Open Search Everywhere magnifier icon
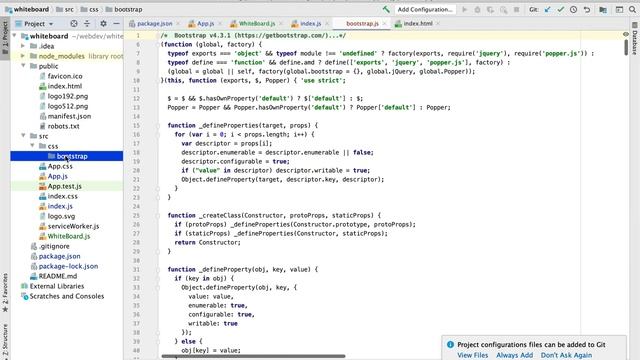640x360 pixels. pyautogui.click(x=632, y=9)
